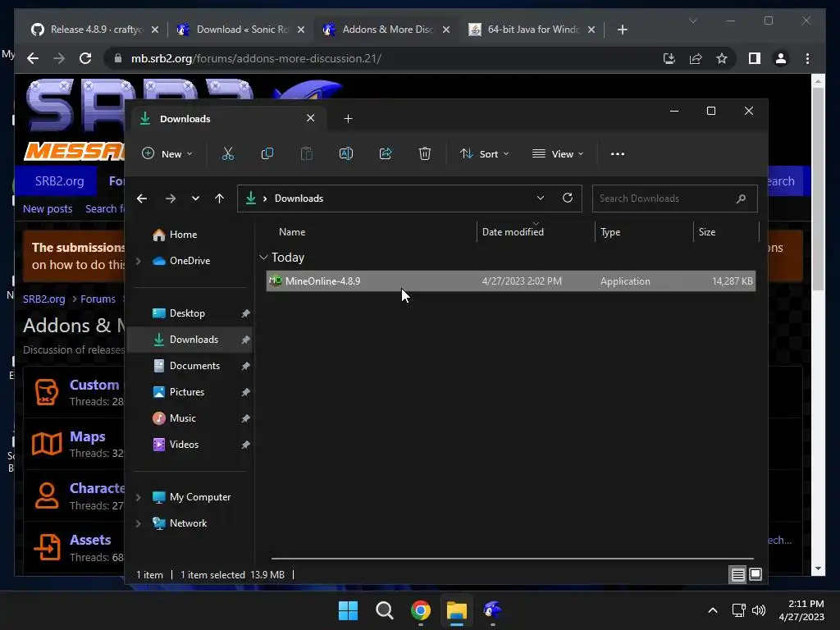The width and height of the screenshot is (840, 630).
Task: Open the New dropdown in Explorer
Action: click(167, 153)
